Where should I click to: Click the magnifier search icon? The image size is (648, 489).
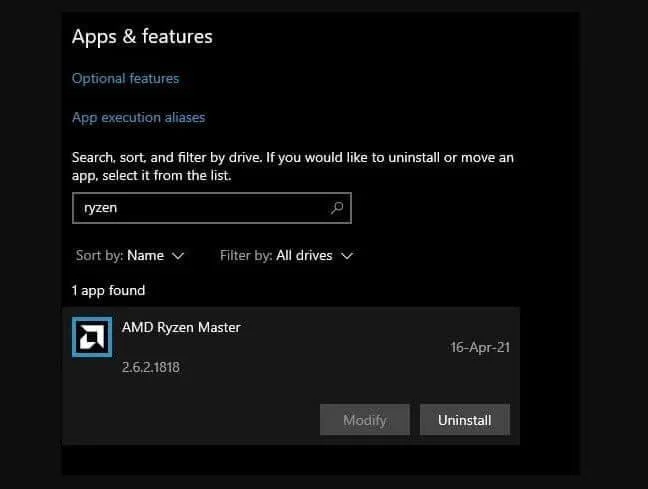(337, 208)
